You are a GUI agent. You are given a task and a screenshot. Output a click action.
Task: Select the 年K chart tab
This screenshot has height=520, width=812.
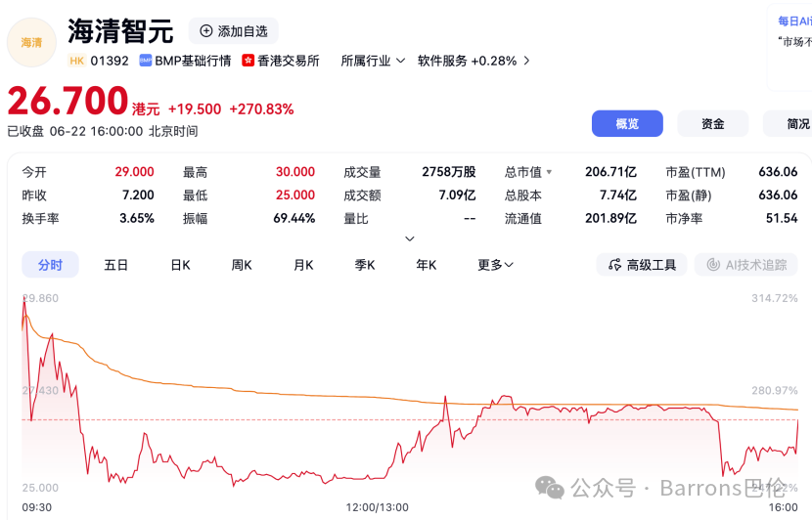pos(427,265)
